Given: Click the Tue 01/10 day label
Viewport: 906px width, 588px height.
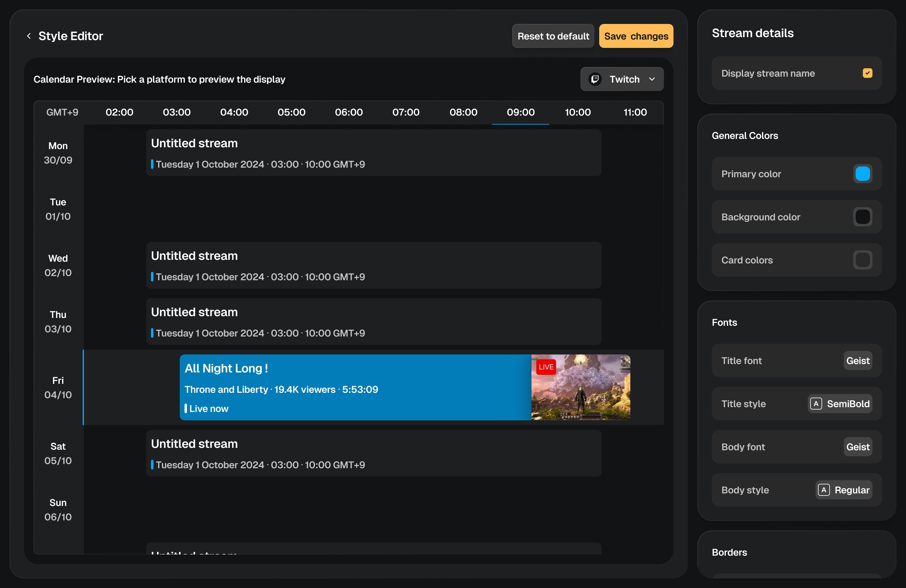Looking at the screenshot, I should (58, 209).
